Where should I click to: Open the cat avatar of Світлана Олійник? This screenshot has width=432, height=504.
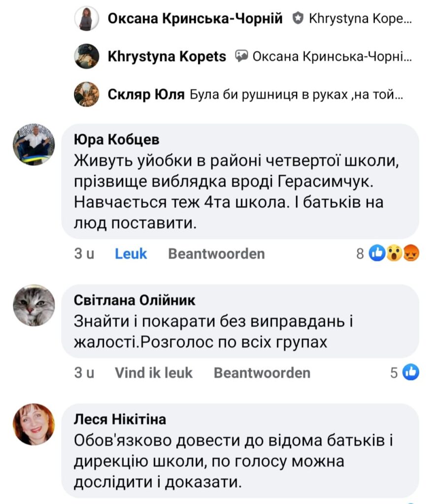pyautogui.click(x=33, y=305)
